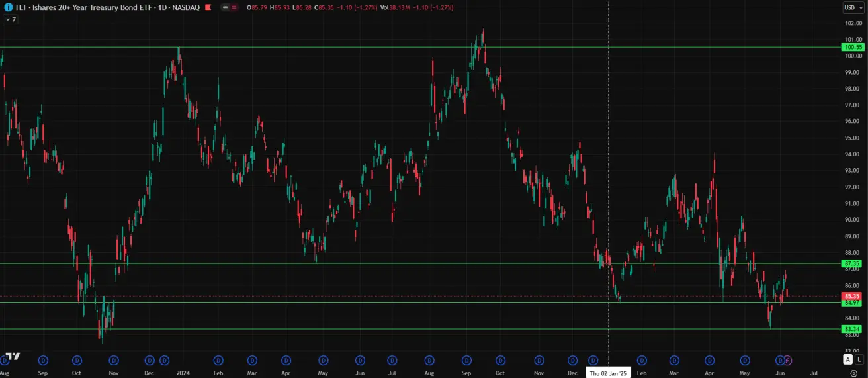Click the Jul label at right end of time axis
This screenshot has height=378, width=868.
click(814, 373)
